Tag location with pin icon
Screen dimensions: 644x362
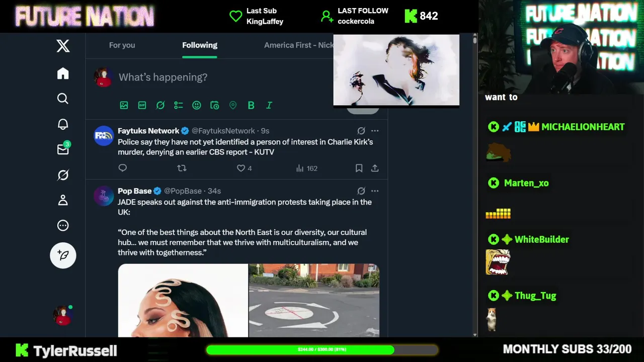232,105
